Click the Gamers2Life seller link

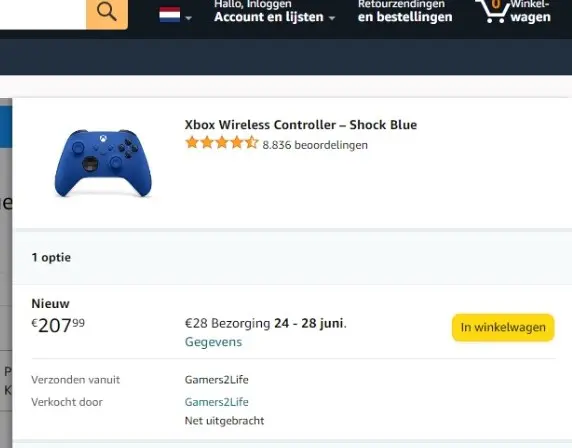point(217,402)
